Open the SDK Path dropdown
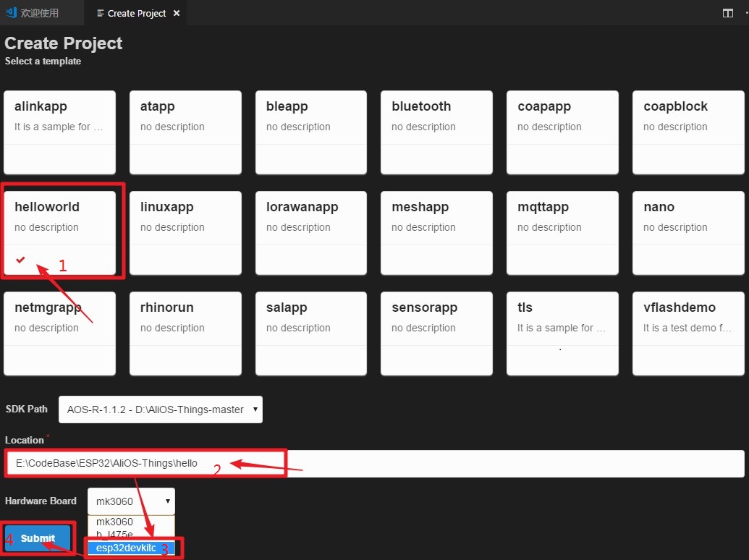The image size is (749, 560). pos(161,409)
